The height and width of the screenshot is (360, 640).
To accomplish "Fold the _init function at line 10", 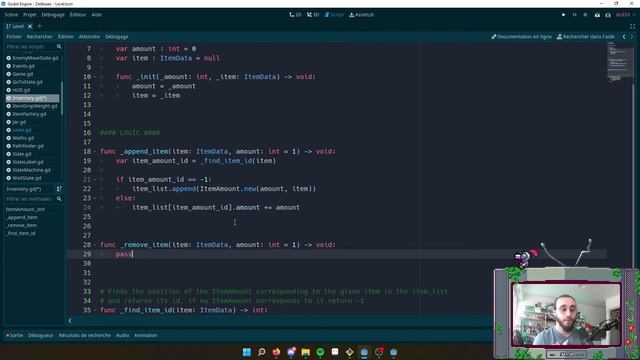I will [95, 77].
